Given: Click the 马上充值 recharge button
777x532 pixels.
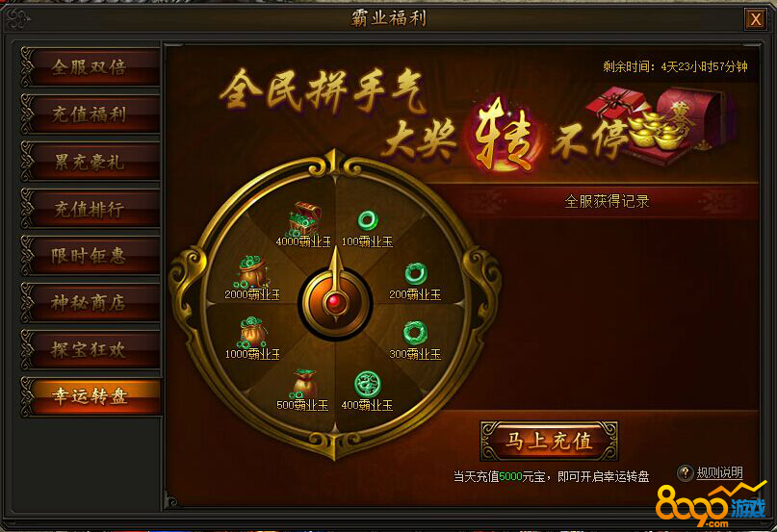Looking at the screenshot, I should click(549, 441).
